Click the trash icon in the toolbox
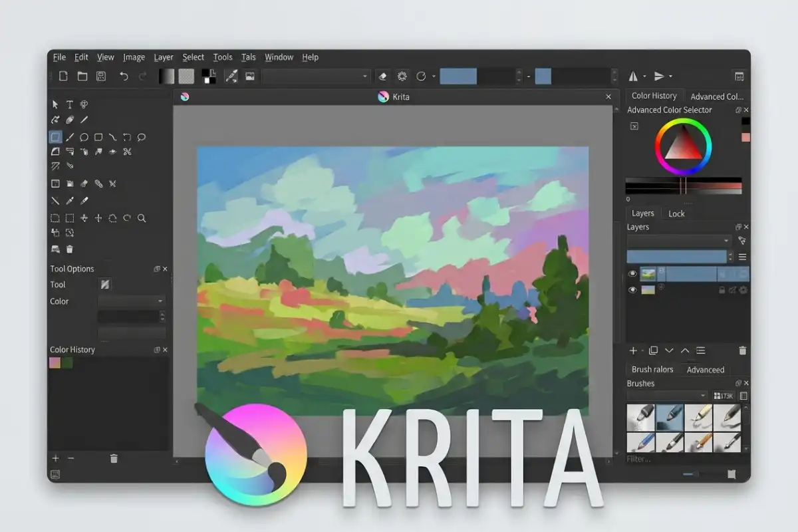The width and height of the screenshot is (798, 532). pyautogui.click(x=70, y=249)
